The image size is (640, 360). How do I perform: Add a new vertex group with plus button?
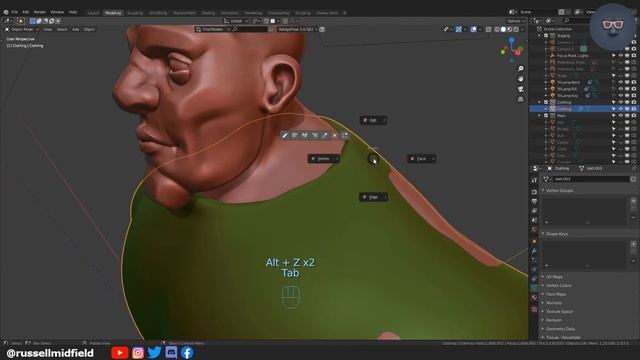633,201
